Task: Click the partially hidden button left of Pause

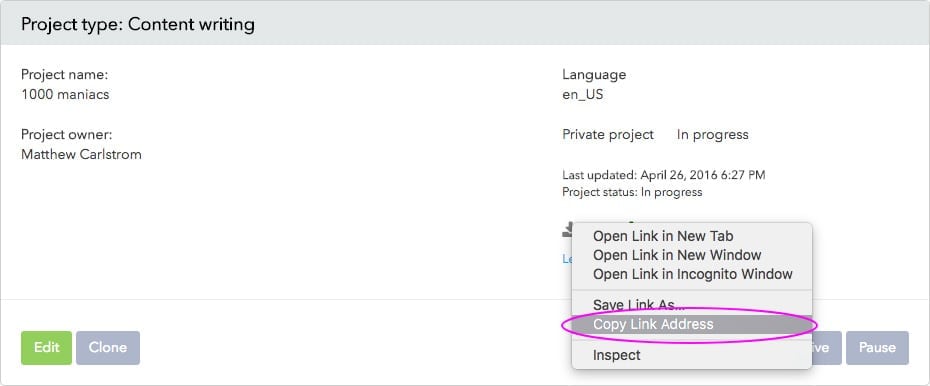Action: point(826,347)
